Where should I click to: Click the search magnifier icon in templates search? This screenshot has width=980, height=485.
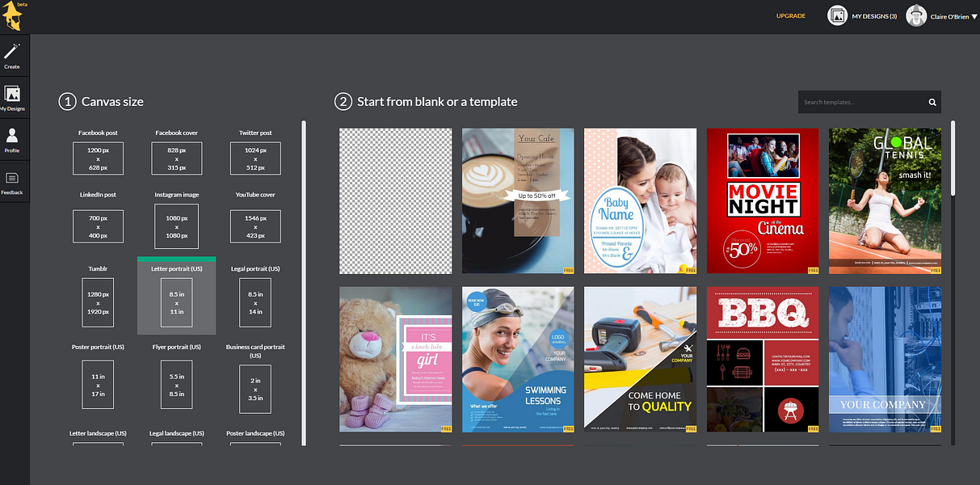point(931,102)
